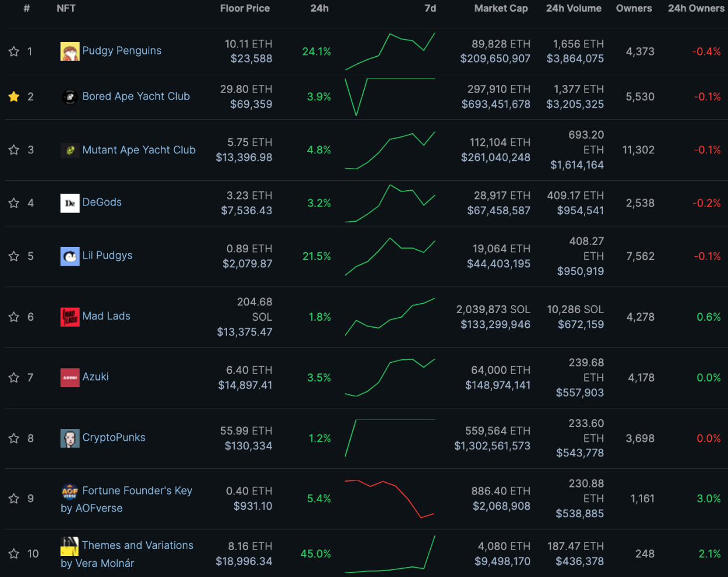Image resolution: width=728 pixels, height=577 pixels.
Task: Click Bored Ape Yacht Club 7d sparkline
Action: coord(390,97)
